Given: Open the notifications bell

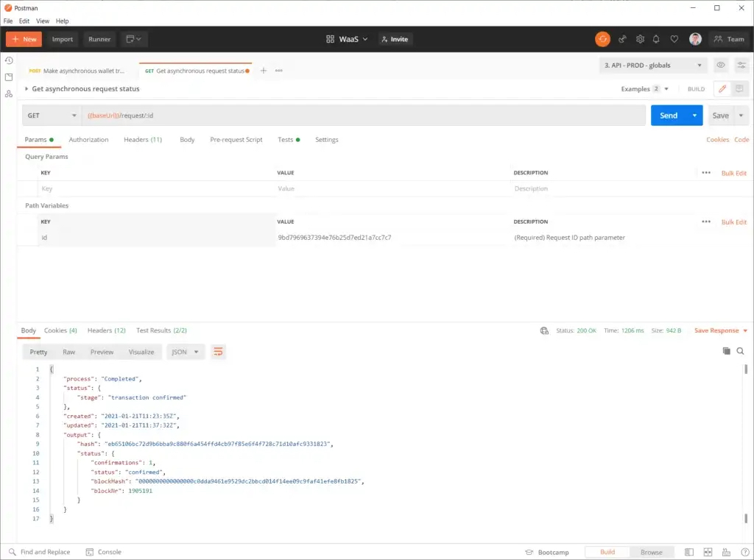Looking at the screenshot, I should 656,39.
